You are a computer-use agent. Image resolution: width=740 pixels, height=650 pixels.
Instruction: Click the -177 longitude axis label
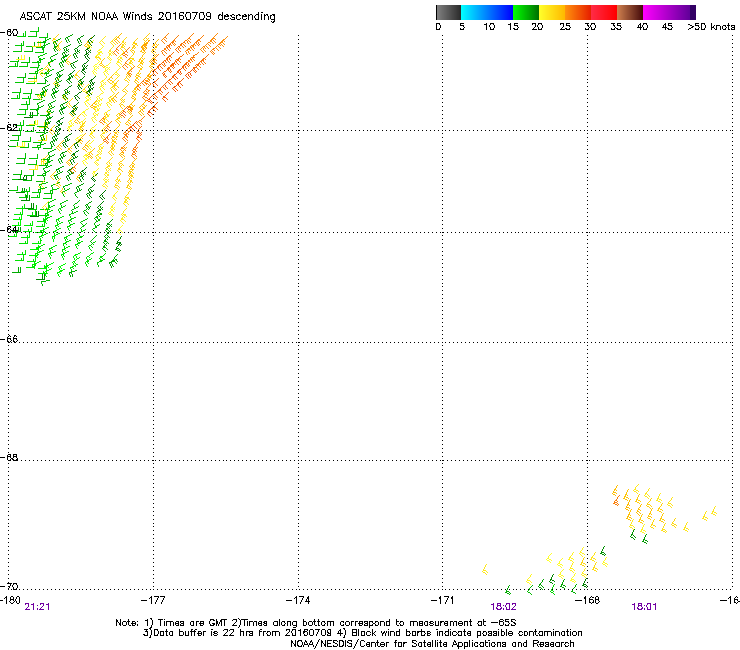(153, 600)
